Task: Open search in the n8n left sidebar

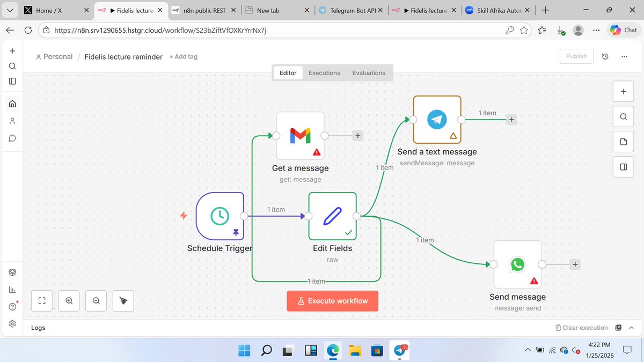Action: point(12,66)
